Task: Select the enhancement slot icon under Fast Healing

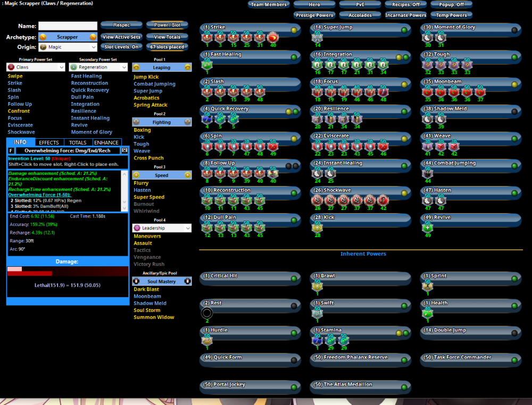Action: point(206,64)
